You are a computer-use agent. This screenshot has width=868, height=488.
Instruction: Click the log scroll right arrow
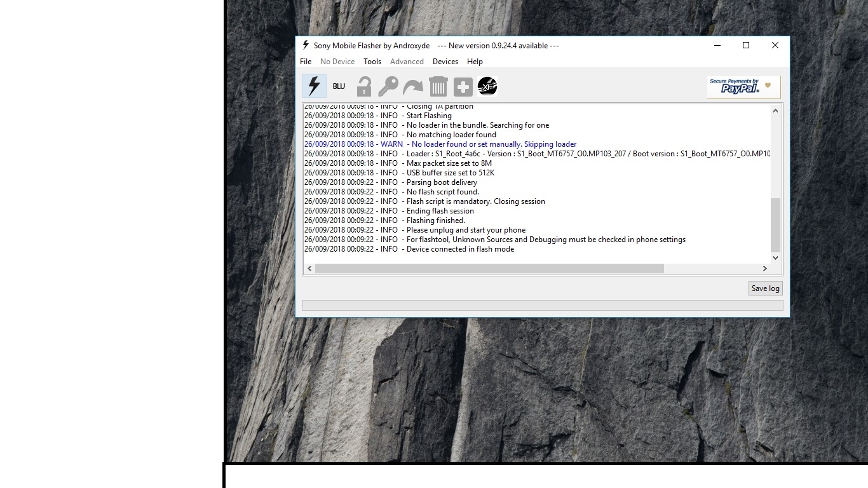765,269
